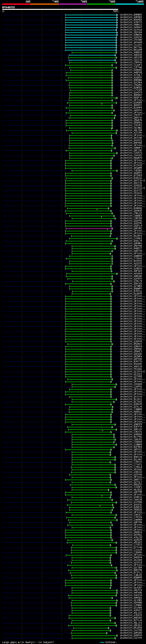Click the UniRef100_C0V8K3 label
The image size is (146, 644).
point(131,238)
